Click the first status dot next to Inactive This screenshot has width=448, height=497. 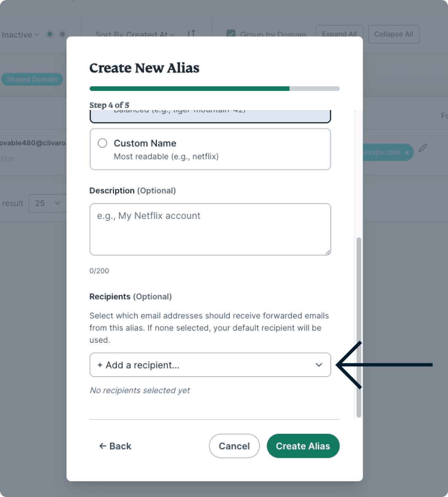point(50,34)
